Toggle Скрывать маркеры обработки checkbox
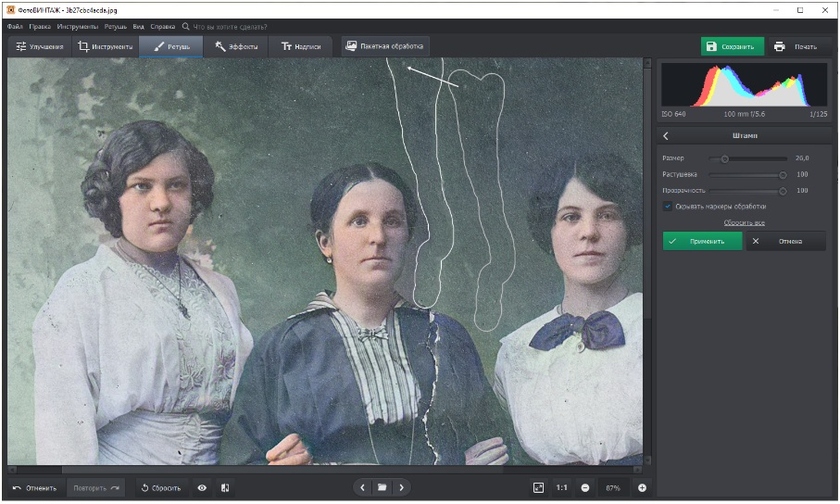The height and width of the screenshot is (504, 840). pyautogui.click(x=668, y=206)
